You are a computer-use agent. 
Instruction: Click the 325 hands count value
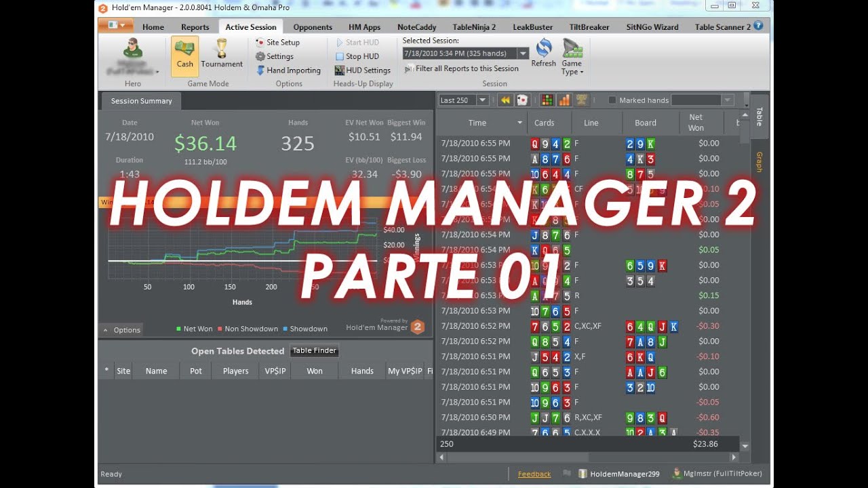298,143
